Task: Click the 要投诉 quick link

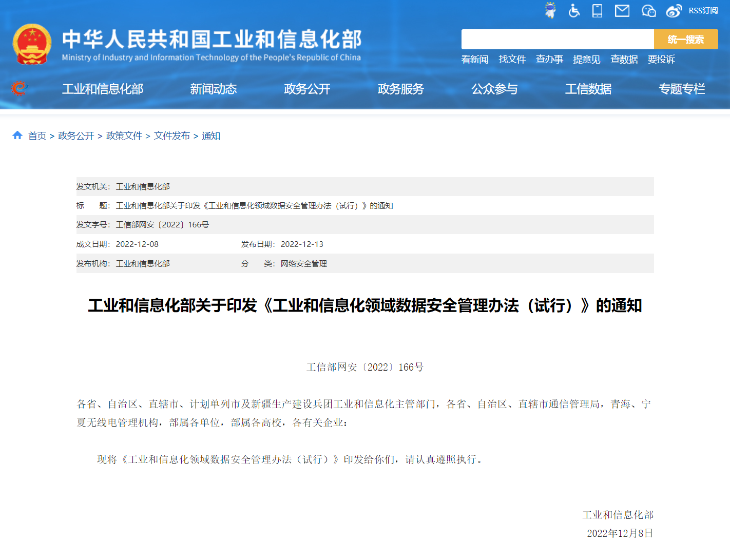Action: 661,60
